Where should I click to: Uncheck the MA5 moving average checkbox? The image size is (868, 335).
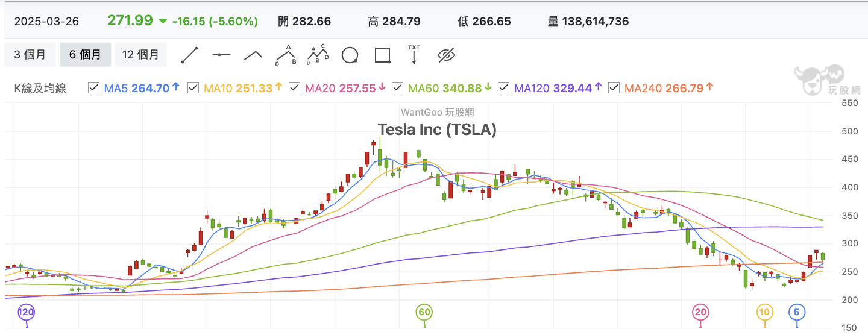[x=93, y=88]
